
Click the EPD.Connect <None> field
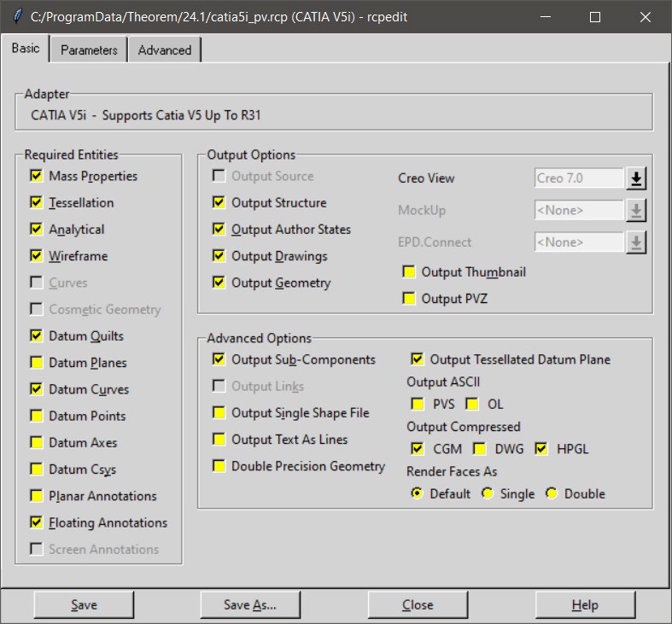(x=579, y=242)
